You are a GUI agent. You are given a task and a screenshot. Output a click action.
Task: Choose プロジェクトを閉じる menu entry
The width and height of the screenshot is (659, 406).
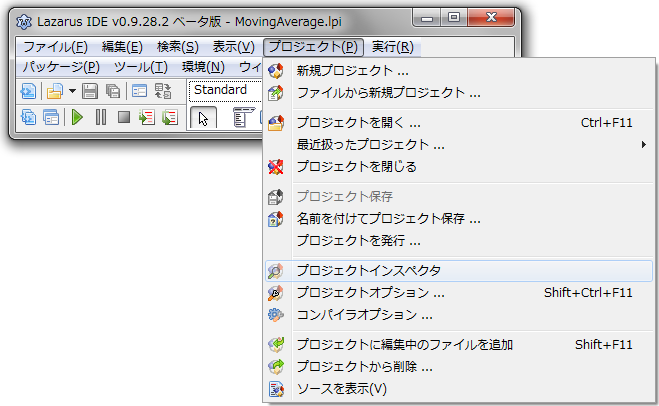[x=459, y=166]
